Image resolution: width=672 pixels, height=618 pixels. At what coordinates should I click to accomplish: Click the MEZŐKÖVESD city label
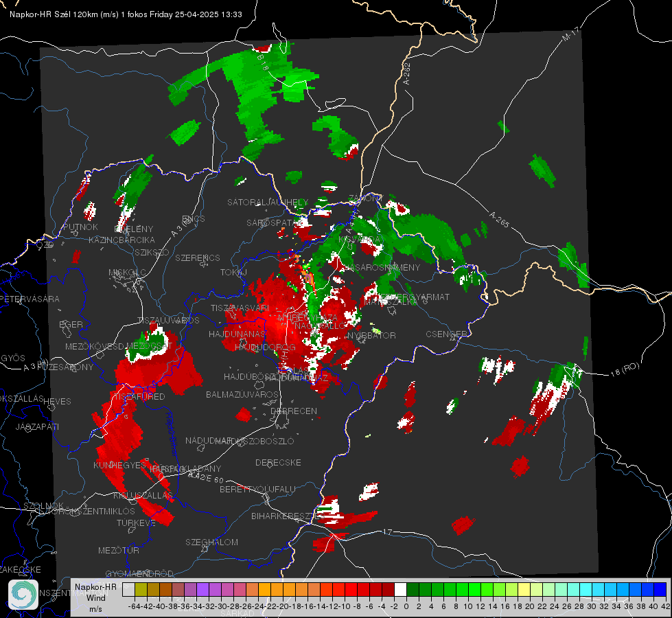(95, 346)
